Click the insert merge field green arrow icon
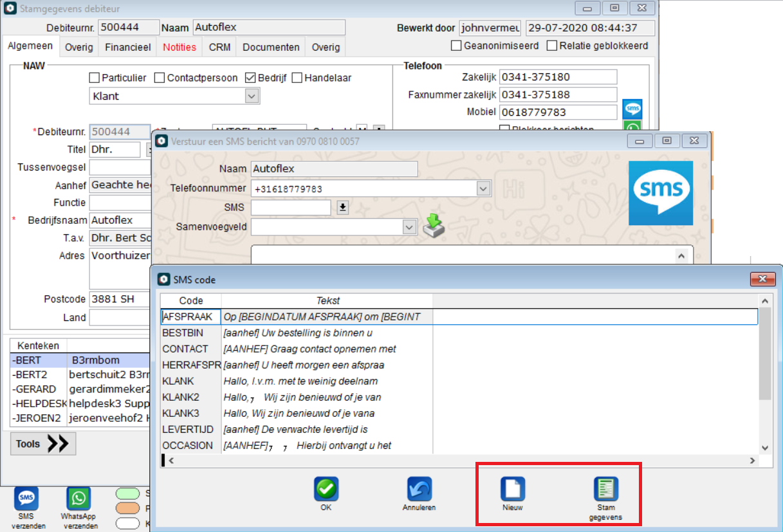783x532 pixels. coord(435,226)
